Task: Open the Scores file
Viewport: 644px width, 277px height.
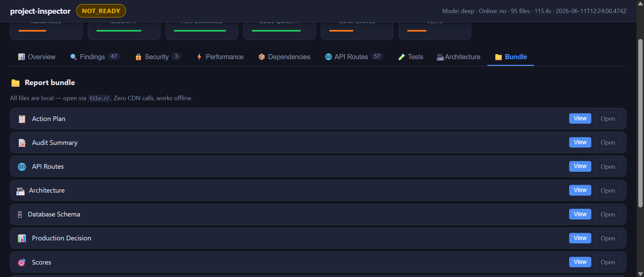Action: (x=608, y=262)
